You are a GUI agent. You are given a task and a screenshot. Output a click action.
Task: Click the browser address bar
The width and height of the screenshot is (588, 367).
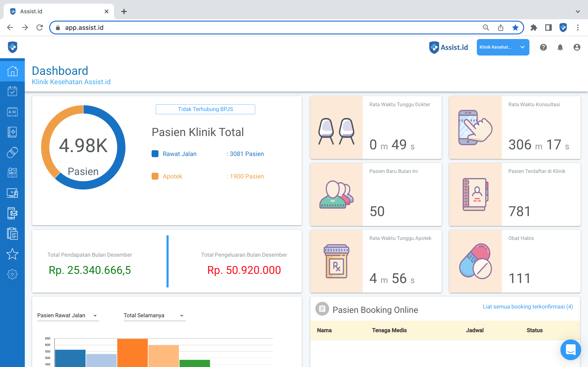(x=267, y=28)
